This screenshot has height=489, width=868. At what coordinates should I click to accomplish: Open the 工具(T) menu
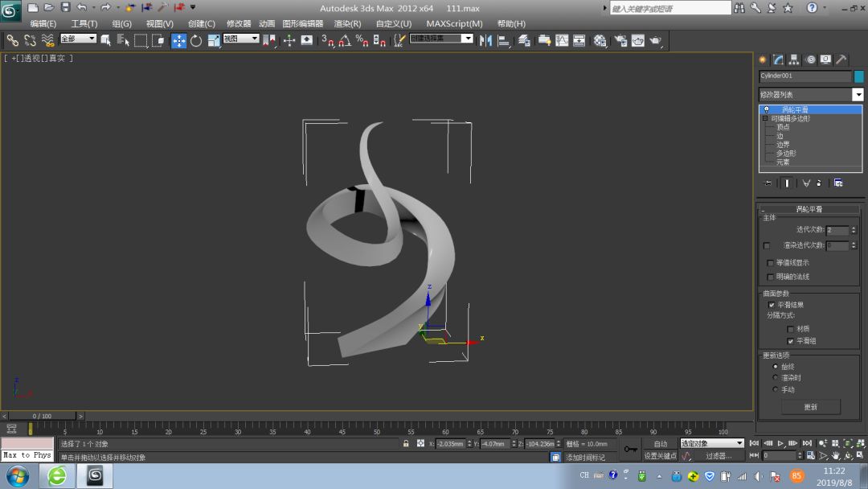tap(84, 24)
